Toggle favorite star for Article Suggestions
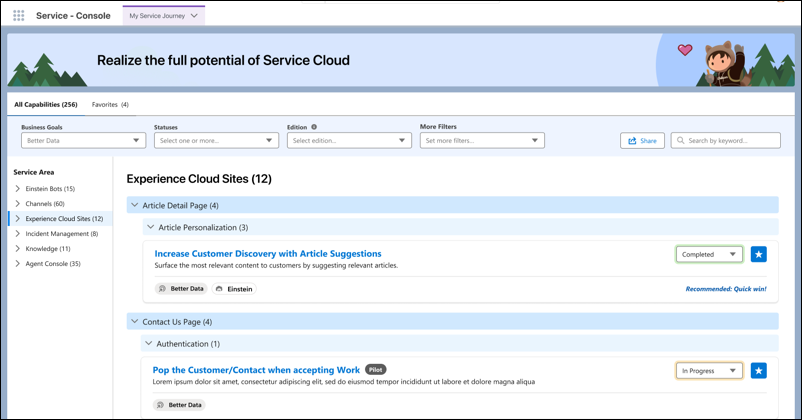Viewport: 802px width, 420px height. pyautogui.click(x=758, y=254)
